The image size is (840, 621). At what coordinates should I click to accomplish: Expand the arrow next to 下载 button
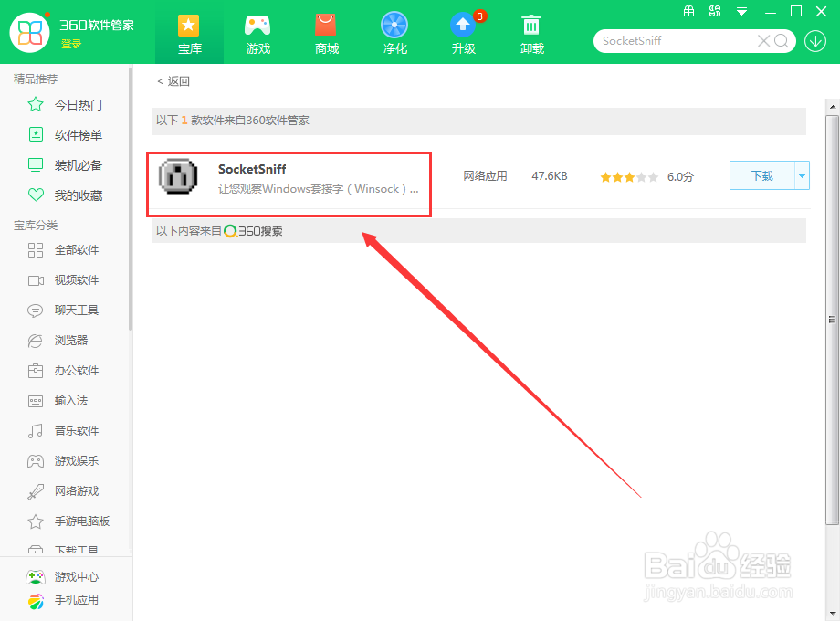(802, 175)
